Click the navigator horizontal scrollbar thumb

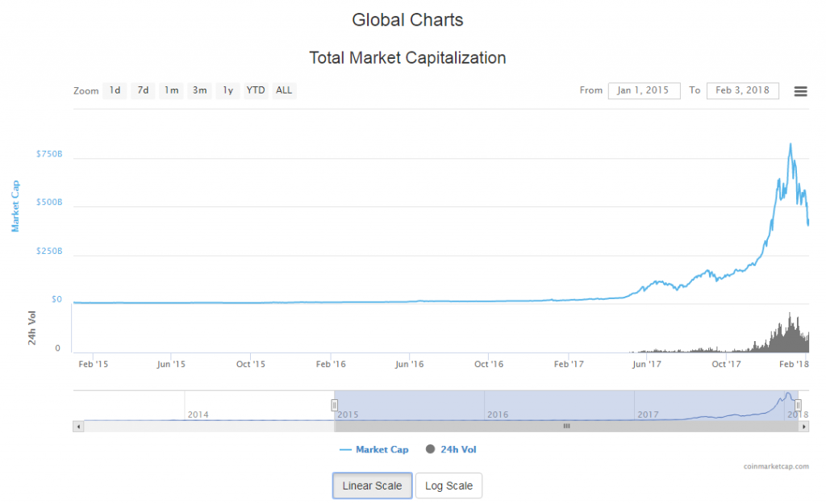(x=565, y=426)
